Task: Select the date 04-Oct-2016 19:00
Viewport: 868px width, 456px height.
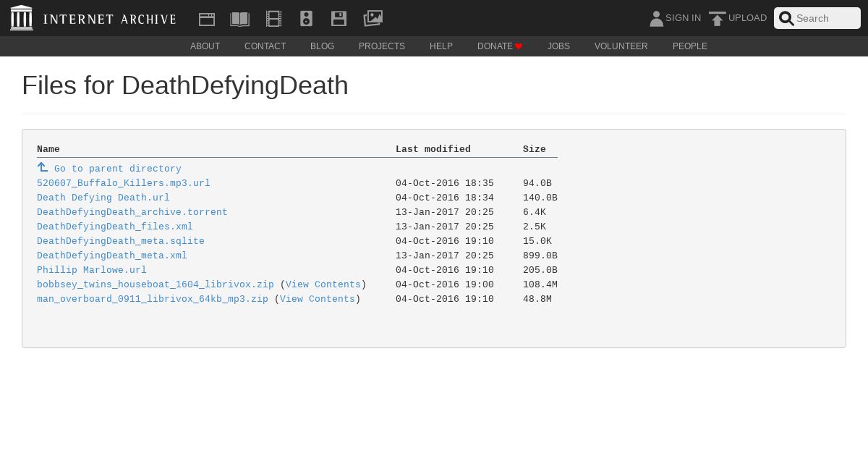Action: pos(445,284)
